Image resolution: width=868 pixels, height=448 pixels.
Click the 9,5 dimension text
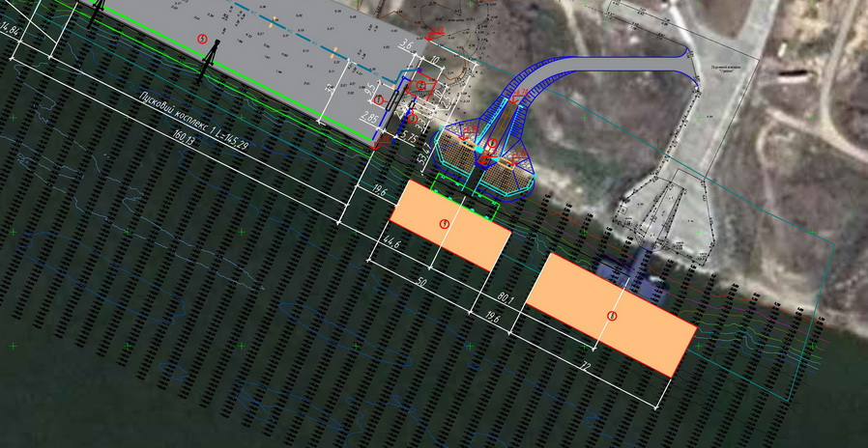(x=371, y=89)
